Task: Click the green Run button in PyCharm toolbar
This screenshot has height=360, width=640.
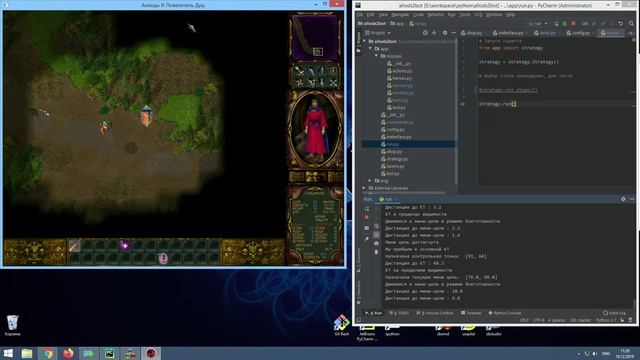Action: pos(556,24)
